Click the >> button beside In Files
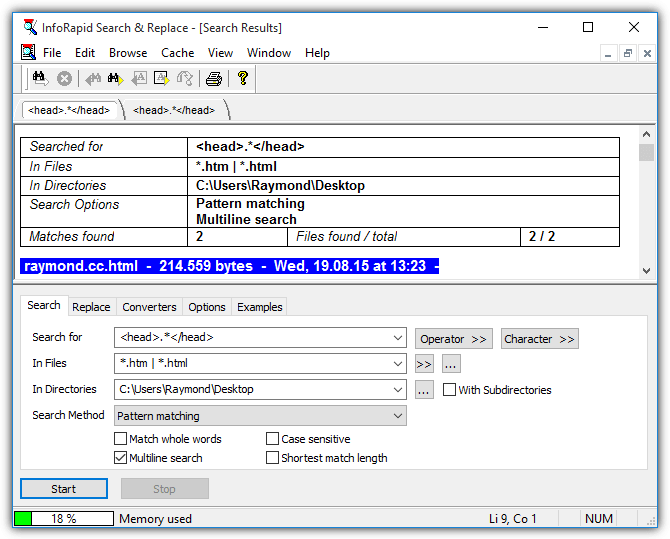The height and width of the screenshot is (539, 670). click(x=424, y=364)
